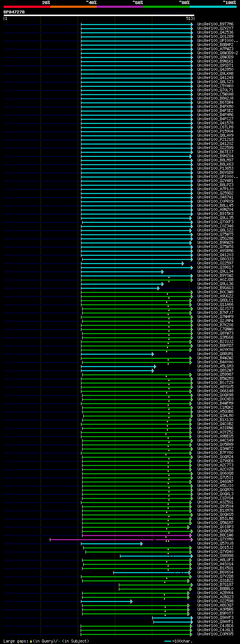Click the UniRef100_A5LGM3 label

tap(215, 366)
